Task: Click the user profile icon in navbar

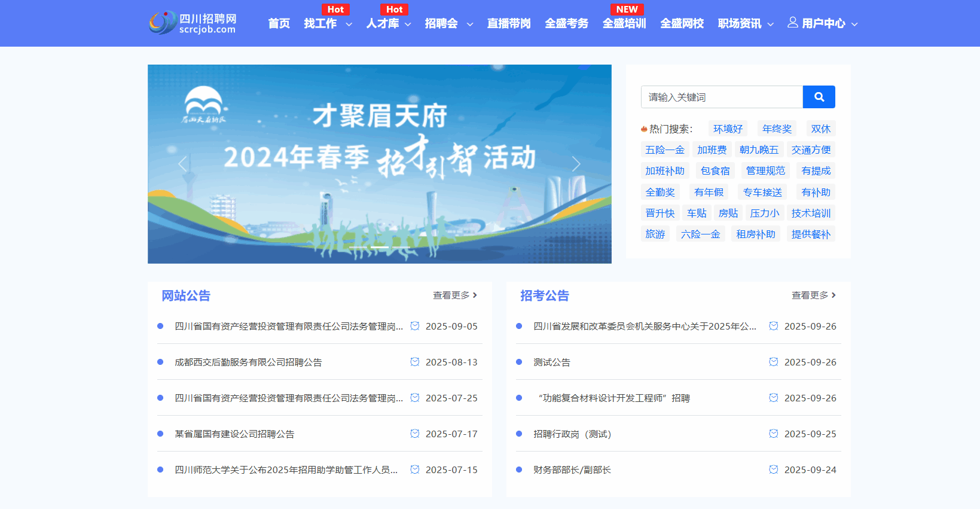Action: tap(792, 23)
